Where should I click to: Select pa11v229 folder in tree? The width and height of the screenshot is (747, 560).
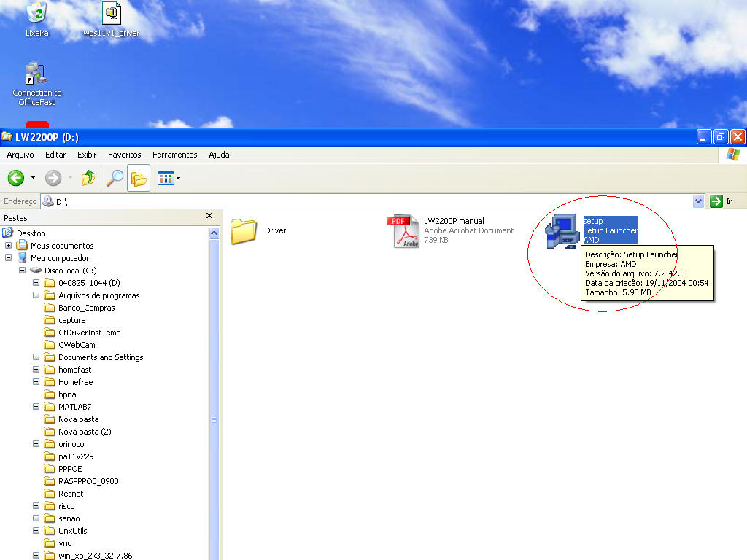tap(76, 456)
